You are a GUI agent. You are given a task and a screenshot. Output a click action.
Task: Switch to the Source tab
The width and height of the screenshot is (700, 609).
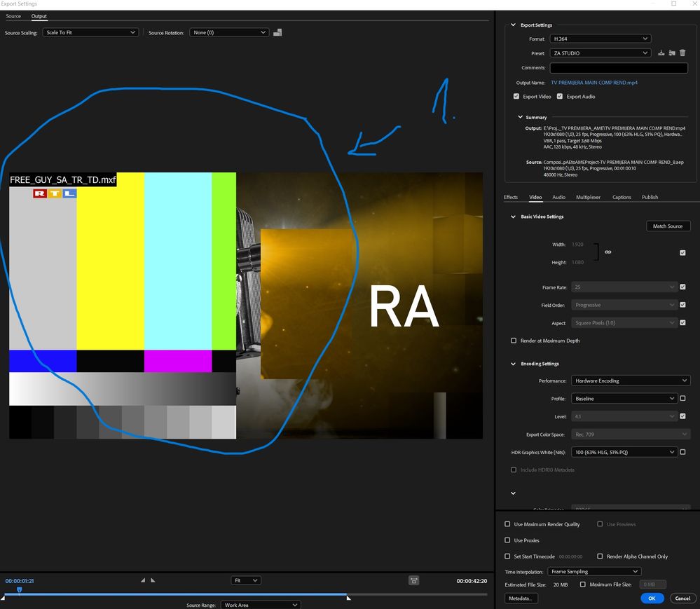point(13,16)
